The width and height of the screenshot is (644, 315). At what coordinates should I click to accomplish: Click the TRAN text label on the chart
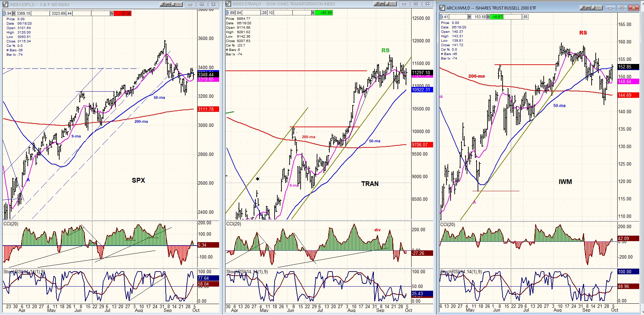pyautogui.click(x=370, y=184)
